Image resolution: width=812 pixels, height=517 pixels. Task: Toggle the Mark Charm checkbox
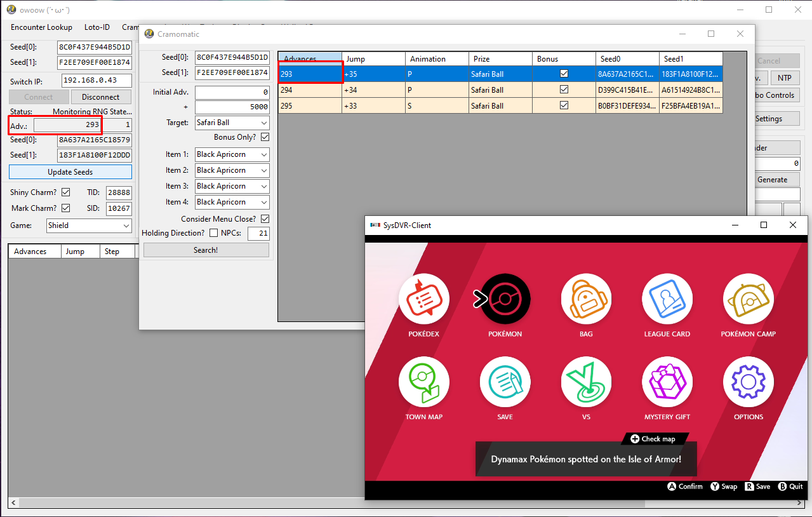tap(65, 208)
